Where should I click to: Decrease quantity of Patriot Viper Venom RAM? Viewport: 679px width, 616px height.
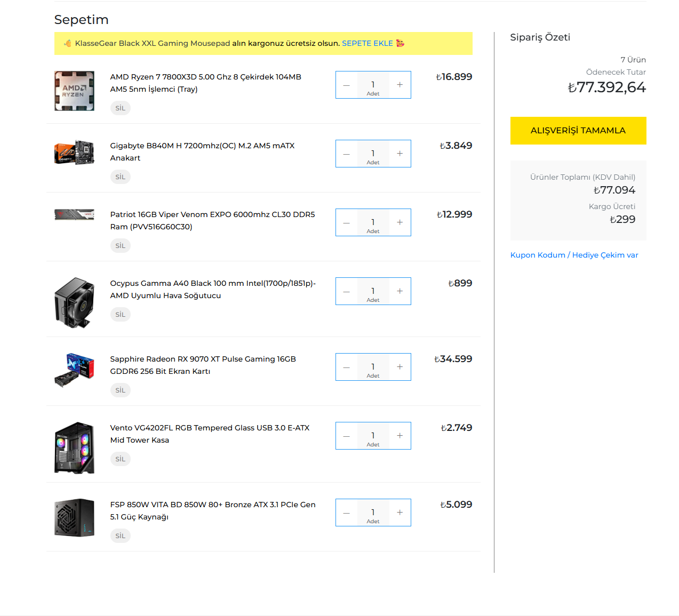(x=347, y=222)
